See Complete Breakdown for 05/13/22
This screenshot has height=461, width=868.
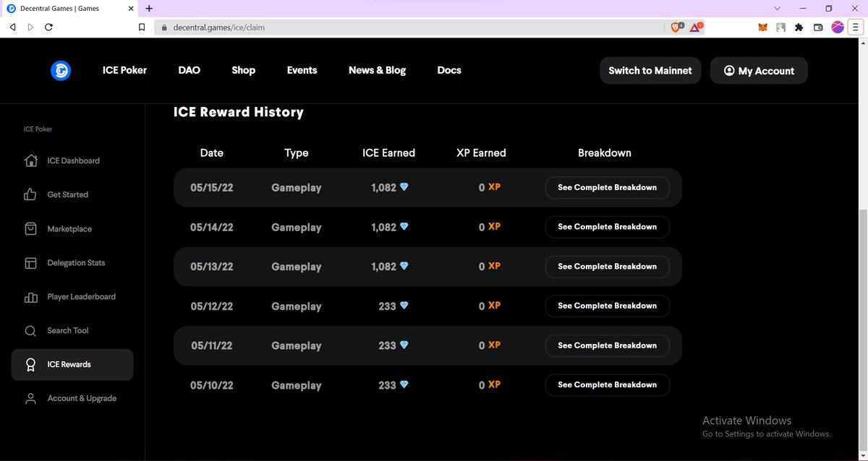tap(608, 267)
